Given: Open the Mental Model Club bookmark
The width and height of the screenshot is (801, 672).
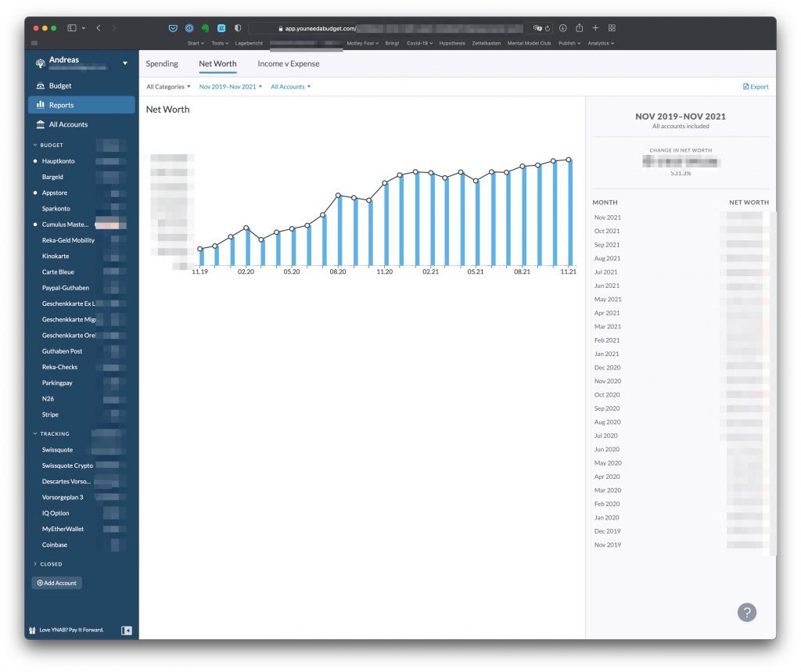Looking at the screenshot, I should tap(530, 44).
